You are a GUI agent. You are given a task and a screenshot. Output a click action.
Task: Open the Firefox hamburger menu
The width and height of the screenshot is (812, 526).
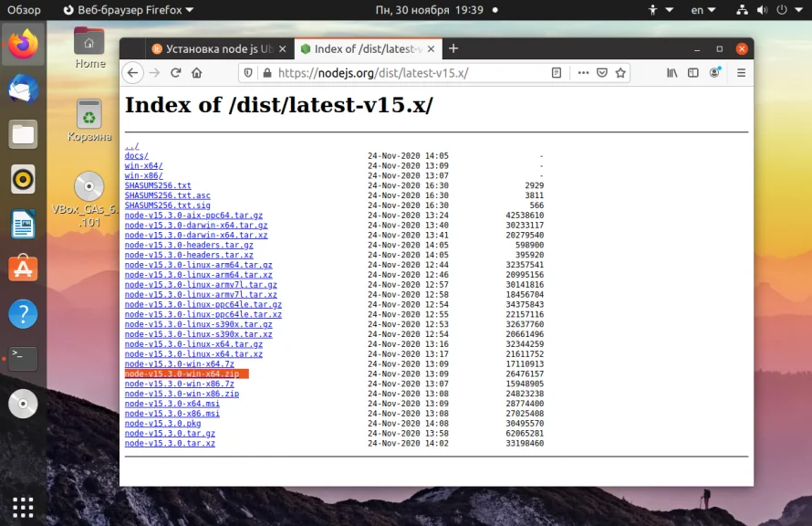(741, 73)
